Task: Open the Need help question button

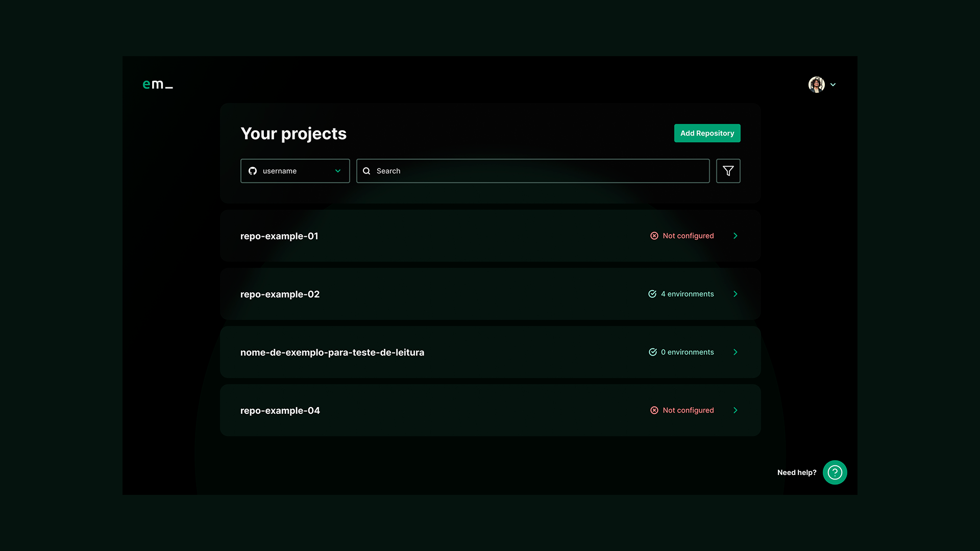Action: pyautogui.click(x=835, y=472)
